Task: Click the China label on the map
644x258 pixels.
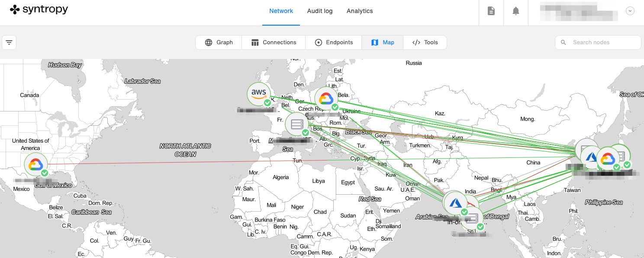Action: click(x=533, y=163)
